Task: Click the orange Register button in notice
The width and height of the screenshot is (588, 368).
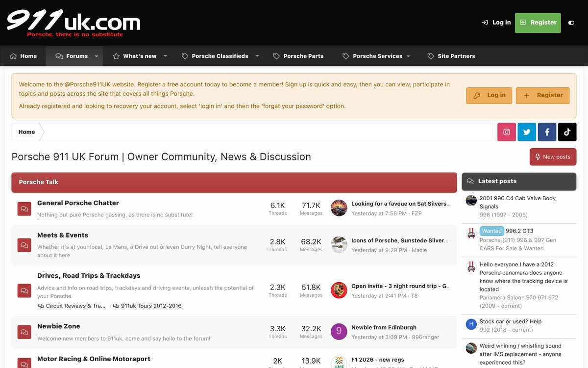Action: pyautogui.click(x=542, y=95)
